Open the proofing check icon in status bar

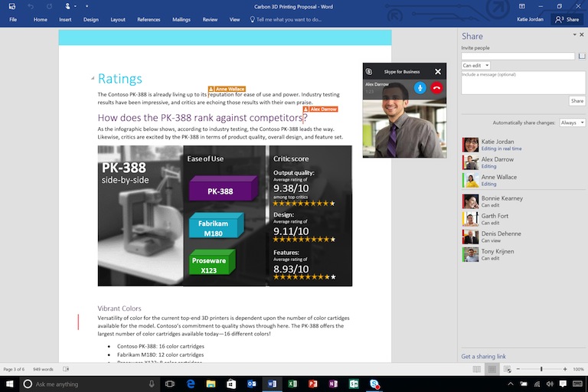[x=66, y=369]
